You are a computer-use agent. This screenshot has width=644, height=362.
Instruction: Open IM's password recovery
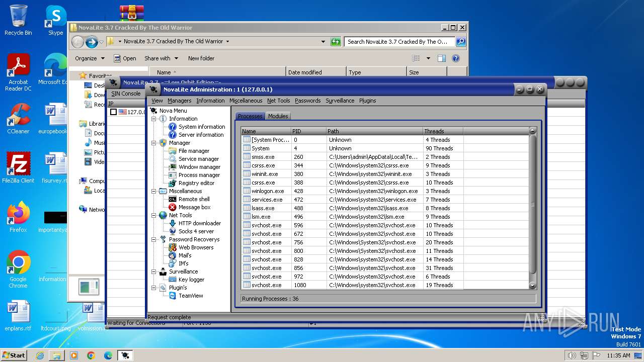point(183,263)
